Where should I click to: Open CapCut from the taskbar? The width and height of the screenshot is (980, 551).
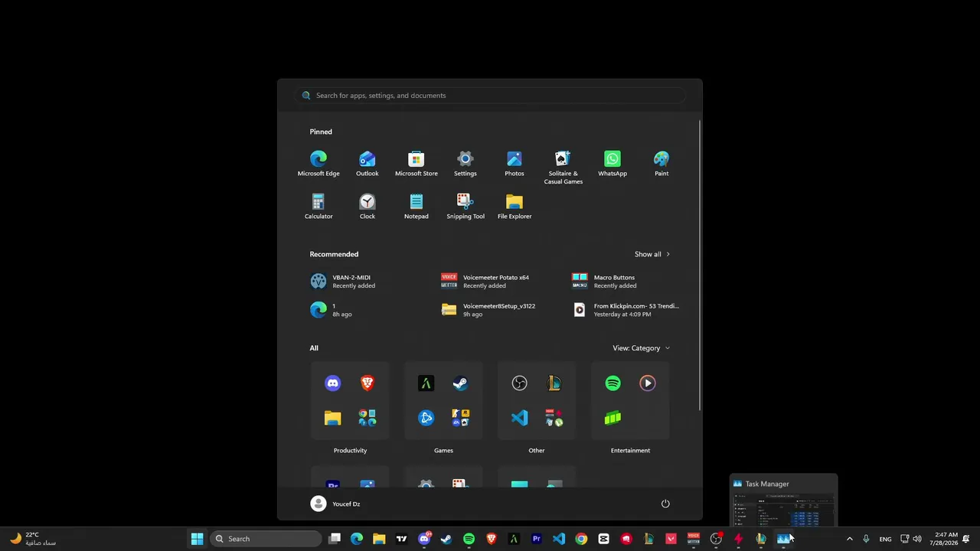tap(603, 539)
